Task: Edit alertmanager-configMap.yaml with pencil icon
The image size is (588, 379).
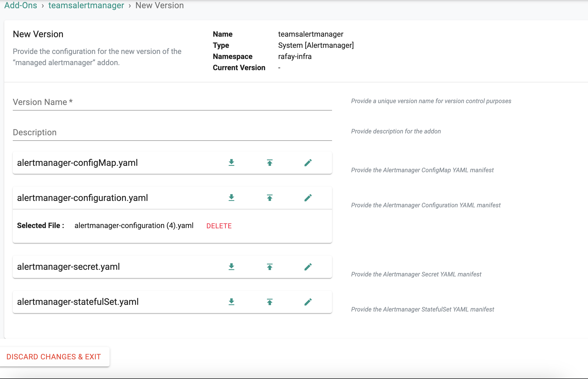Action: coord(308,163)
